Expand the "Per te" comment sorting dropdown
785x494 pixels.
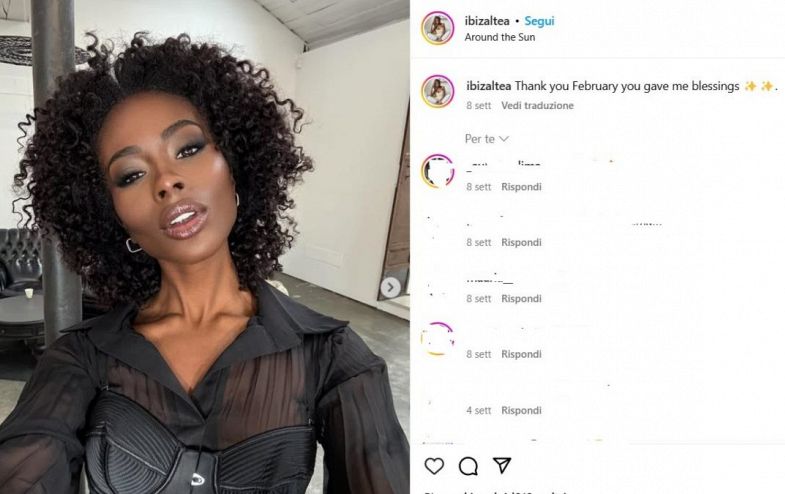[x=487, y=139]
